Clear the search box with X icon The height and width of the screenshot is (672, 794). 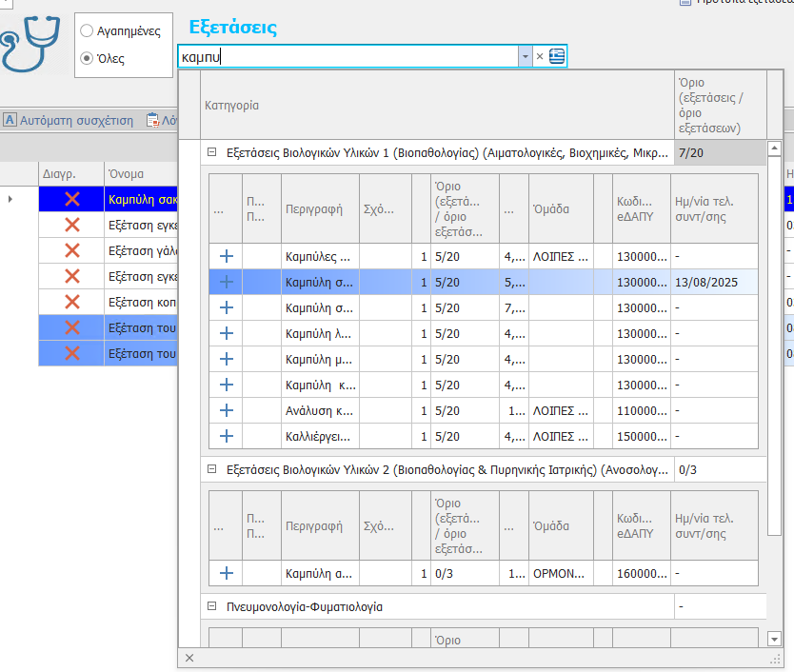tap(540, 56)
